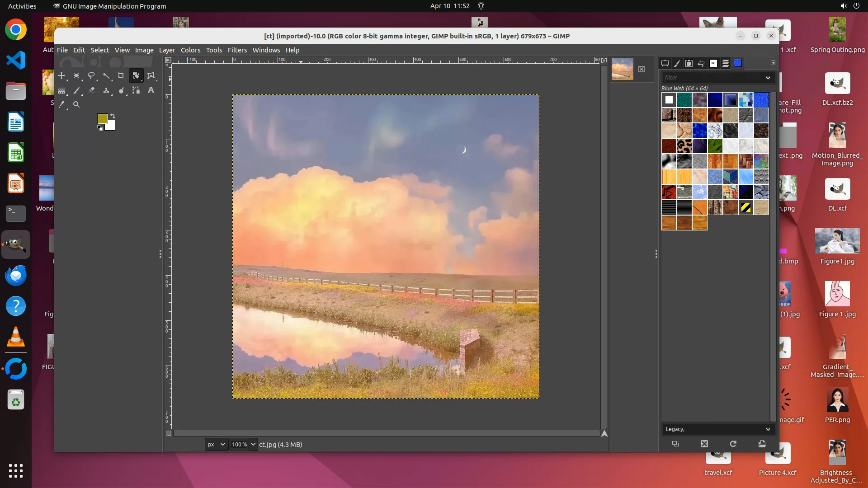This screenshot has width=868, height=488.
Task: Click the refresh patterns button
Action: point(733,444)
